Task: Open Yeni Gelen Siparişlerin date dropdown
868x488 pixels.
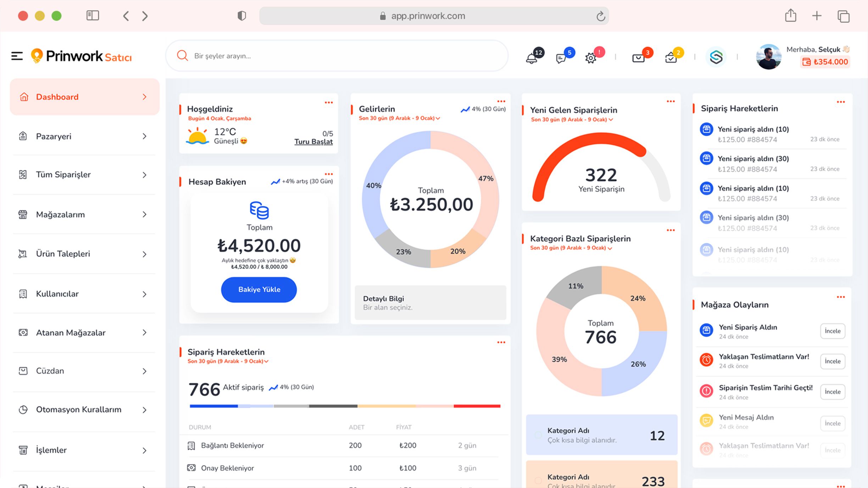Action: coord(572,120)
